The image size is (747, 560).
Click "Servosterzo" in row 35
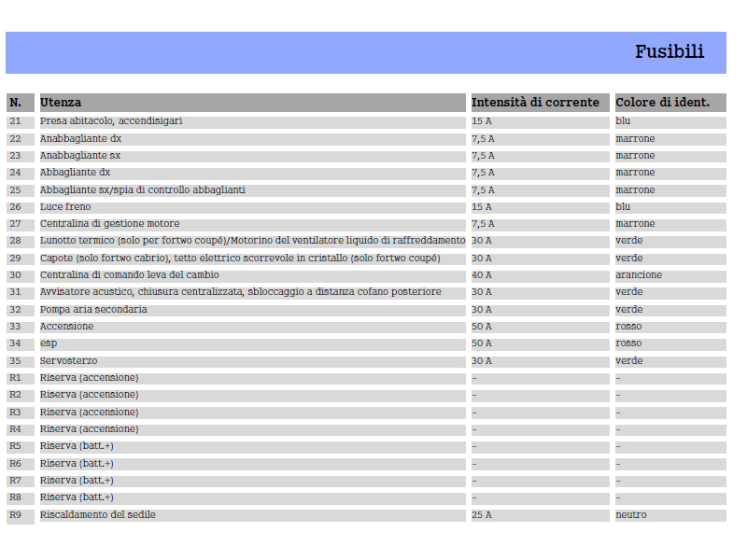(68, 361)
